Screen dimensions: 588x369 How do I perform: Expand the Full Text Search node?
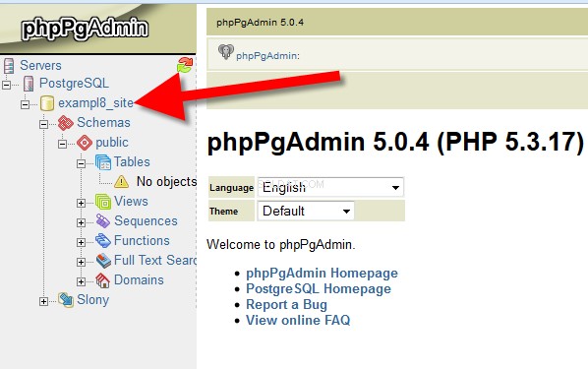tap(81, 262)
